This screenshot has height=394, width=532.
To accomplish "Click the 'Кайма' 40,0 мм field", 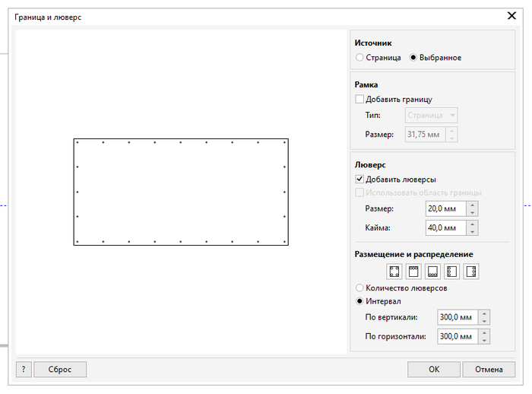I will tap(445, 227).
